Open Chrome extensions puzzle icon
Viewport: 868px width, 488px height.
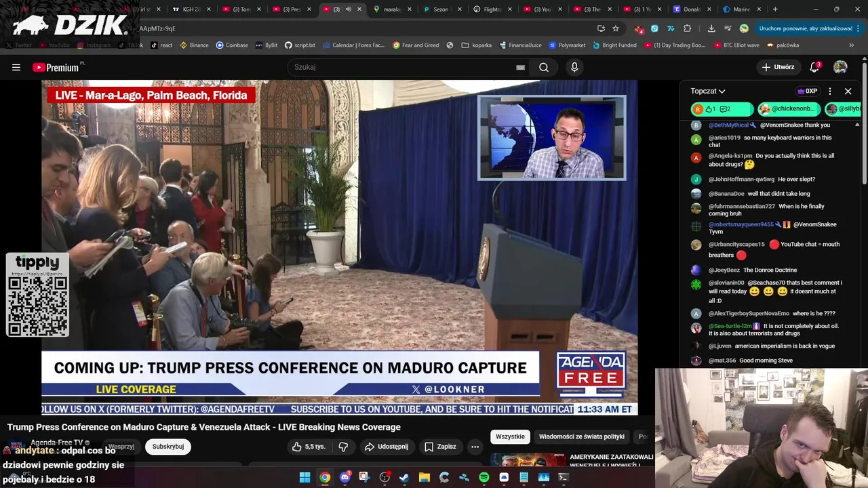click(x=687, y=28)
